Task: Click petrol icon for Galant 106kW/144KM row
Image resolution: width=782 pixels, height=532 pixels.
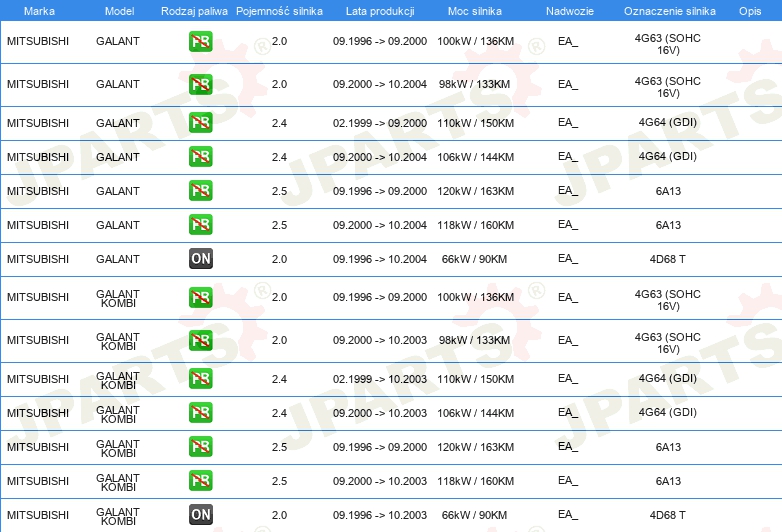Action: point(200,157)
